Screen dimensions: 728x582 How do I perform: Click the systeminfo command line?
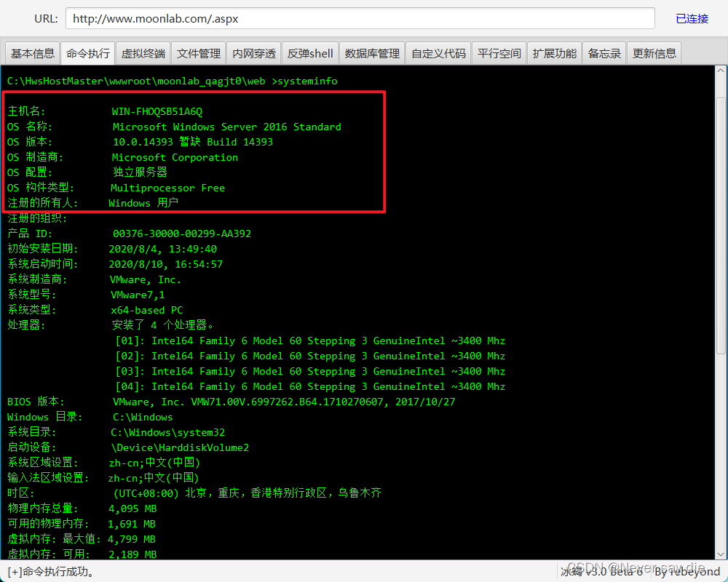(173, 81)
